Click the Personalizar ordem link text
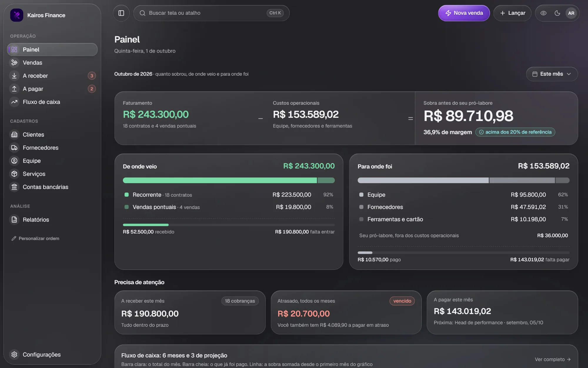This screenshot has height=368, width=588. (x=39, y=238)
